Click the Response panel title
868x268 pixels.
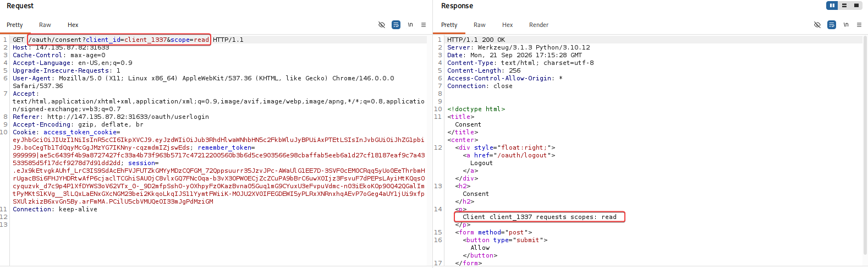click(457, 6)
